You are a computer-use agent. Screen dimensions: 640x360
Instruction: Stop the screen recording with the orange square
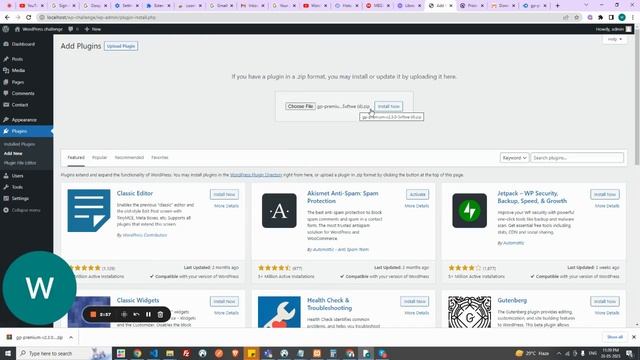coord(93,314)
